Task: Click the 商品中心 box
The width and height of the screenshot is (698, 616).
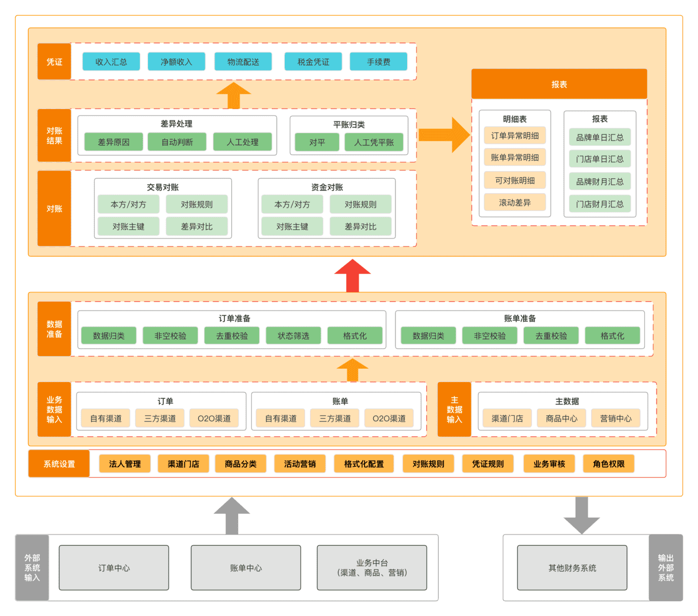Action: [562, 418]
